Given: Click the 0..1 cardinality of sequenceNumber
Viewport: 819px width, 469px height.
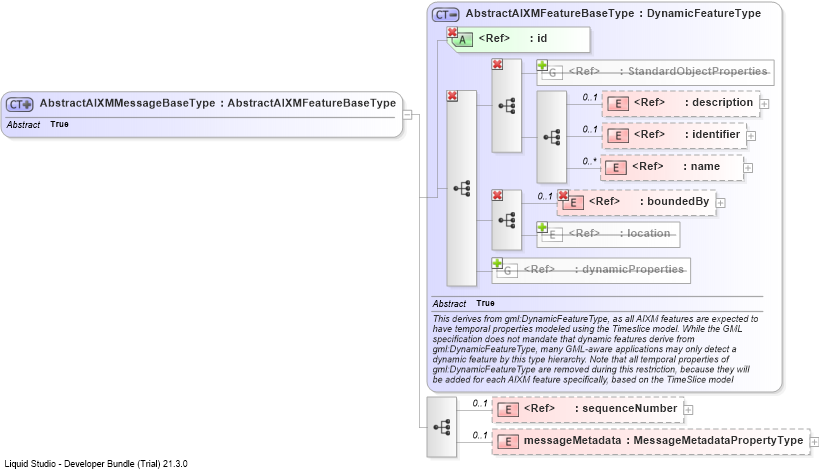Looking at the screenshot, I should pos(479,404).
